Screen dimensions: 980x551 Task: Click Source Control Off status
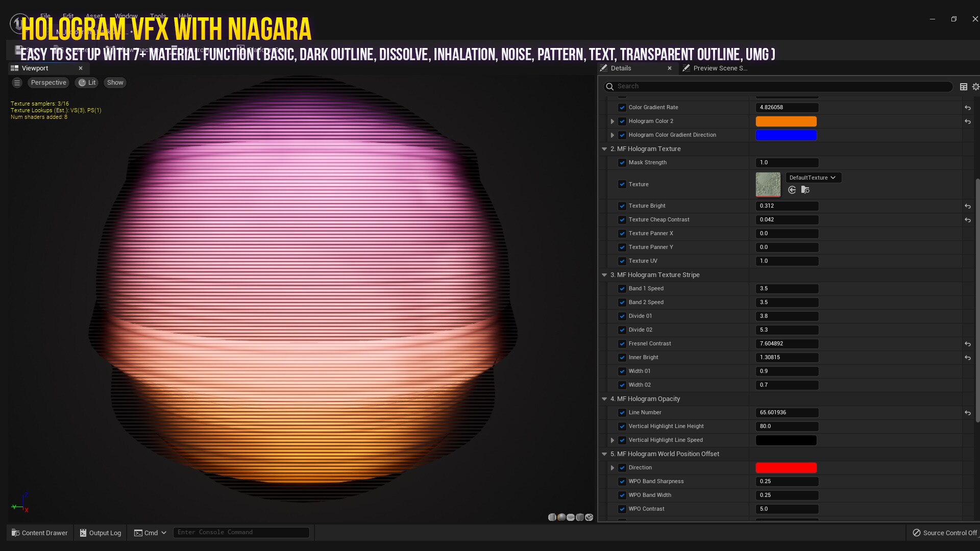coord(945,533)
